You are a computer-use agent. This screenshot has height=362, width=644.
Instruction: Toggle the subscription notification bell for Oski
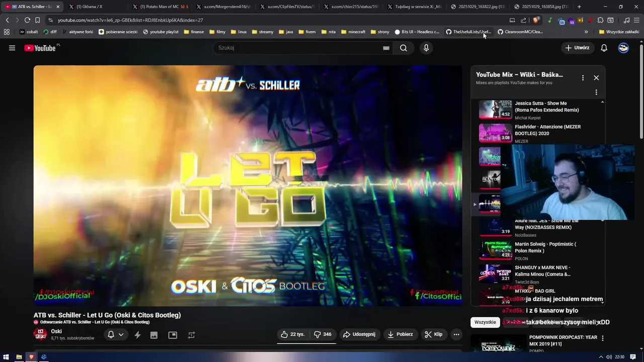click(111, 335)
